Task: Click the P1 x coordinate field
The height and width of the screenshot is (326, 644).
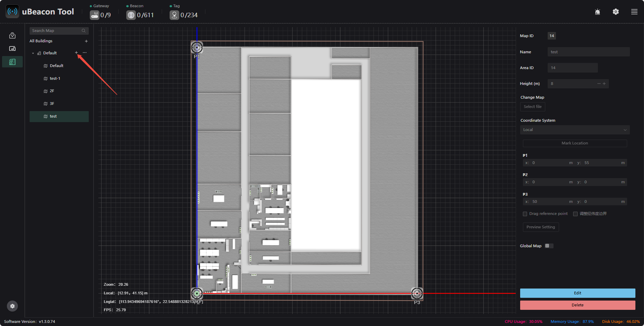Action: tap(549, 163)
